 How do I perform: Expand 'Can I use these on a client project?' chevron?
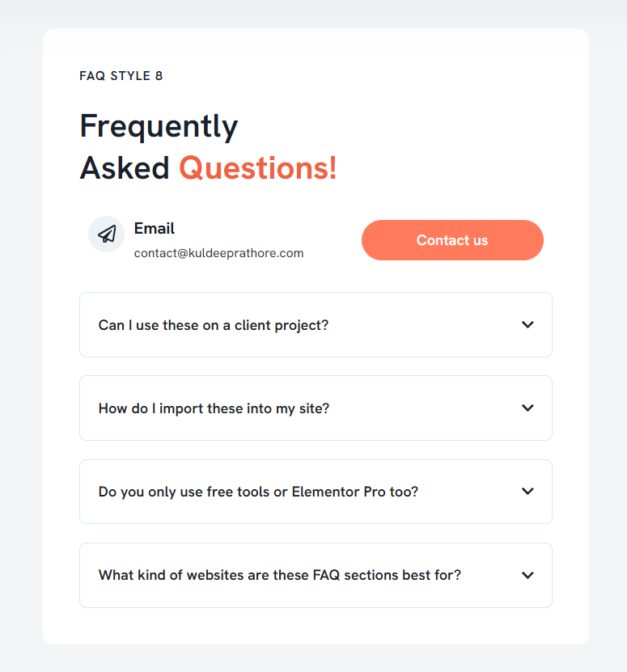(x=527, y=324)
